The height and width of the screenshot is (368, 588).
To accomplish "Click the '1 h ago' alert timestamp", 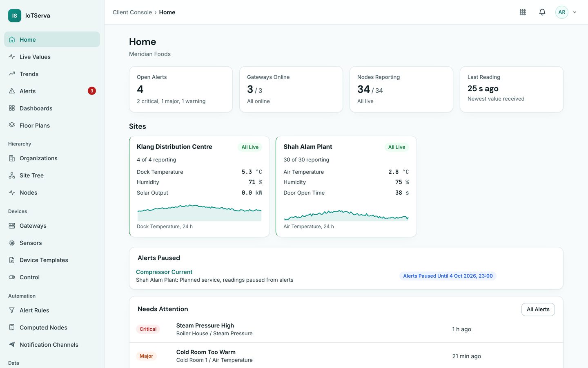I will point(461,329).
